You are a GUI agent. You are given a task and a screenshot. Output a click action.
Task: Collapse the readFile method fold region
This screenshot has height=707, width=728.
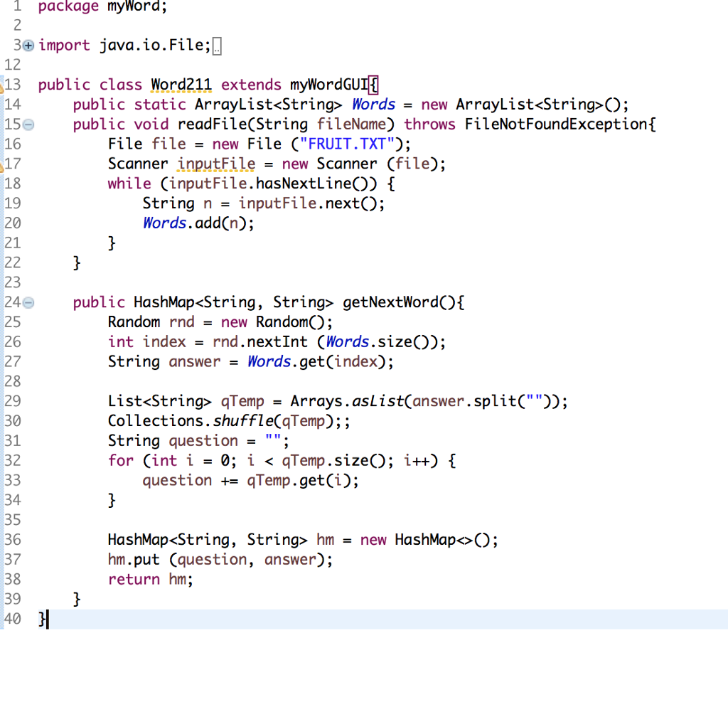coord(28,124)
